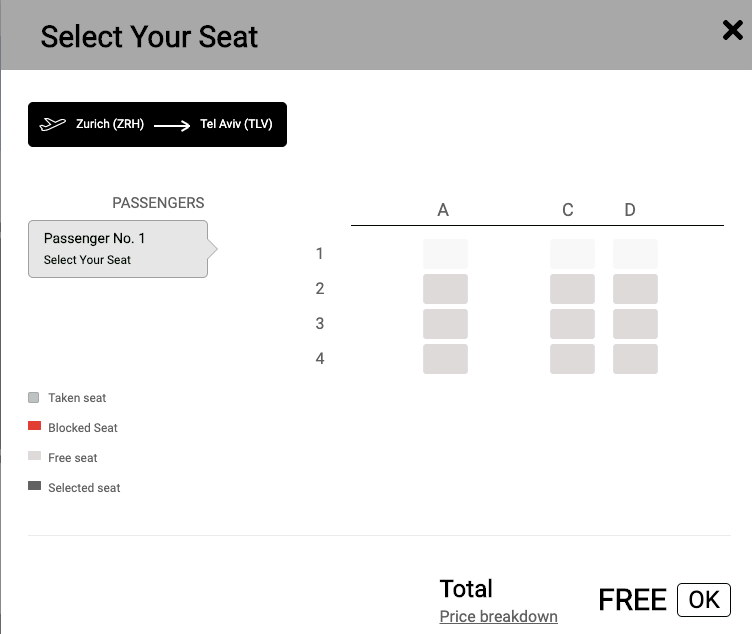
Task: Confirm seat choice with OK button
Action: [704, 599]
